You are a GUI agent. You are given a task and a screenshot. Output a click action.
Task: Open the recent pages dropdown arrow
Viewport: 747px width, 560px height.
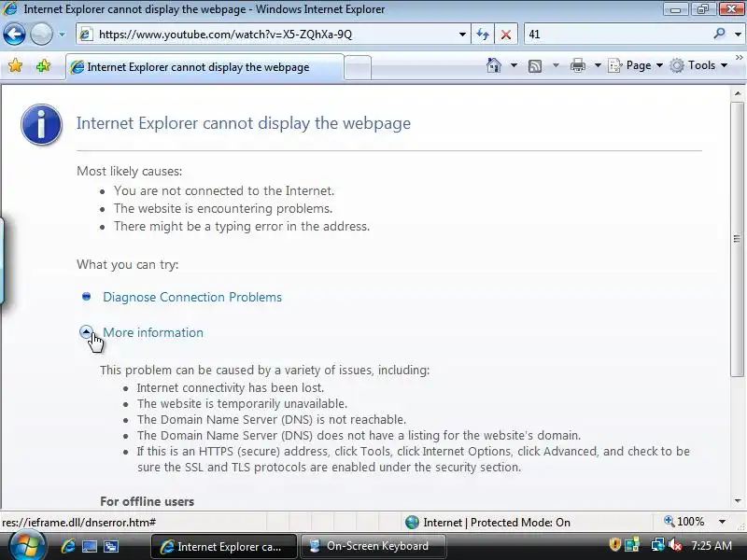coord(62,35)
